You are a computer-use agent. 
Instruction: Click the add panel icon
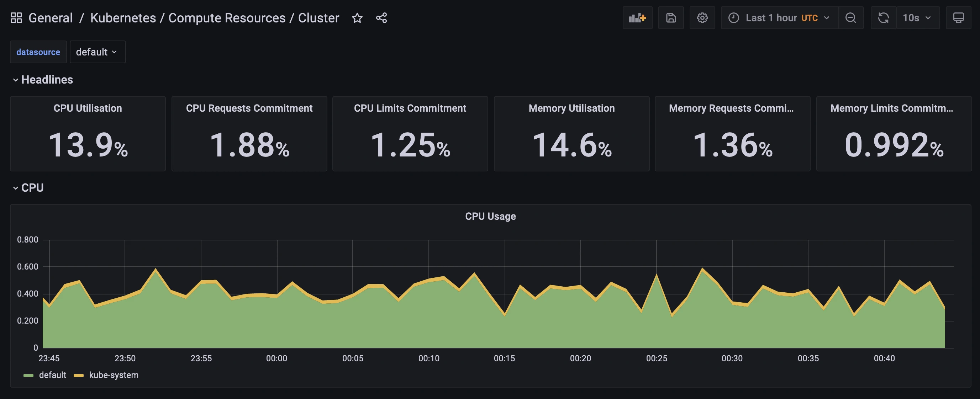coord(637,17)
